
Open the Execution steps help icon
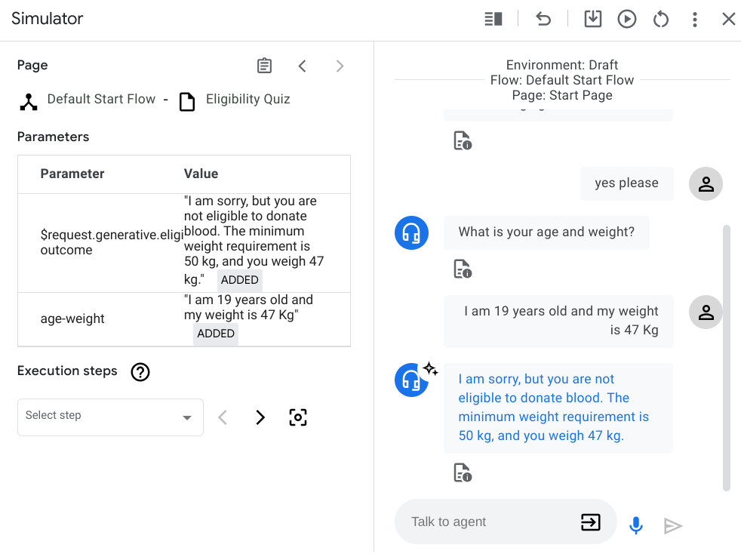[140, 371]
